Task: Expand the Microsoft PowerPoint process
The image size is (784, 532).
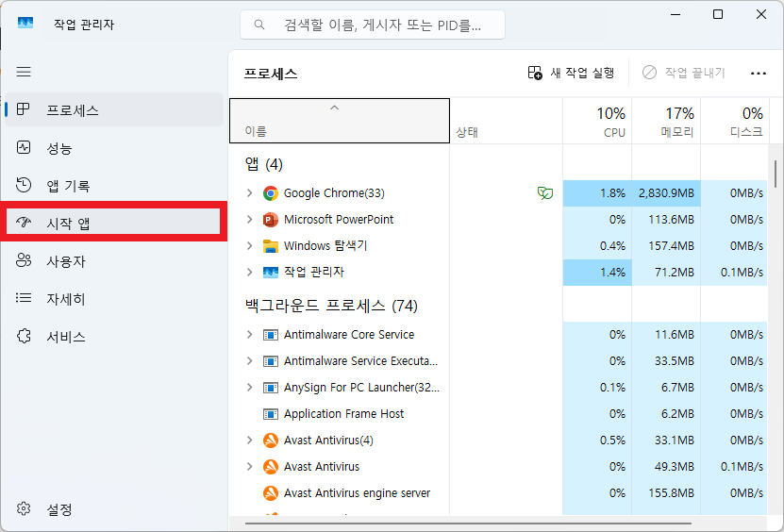Action: click(249, 220)
